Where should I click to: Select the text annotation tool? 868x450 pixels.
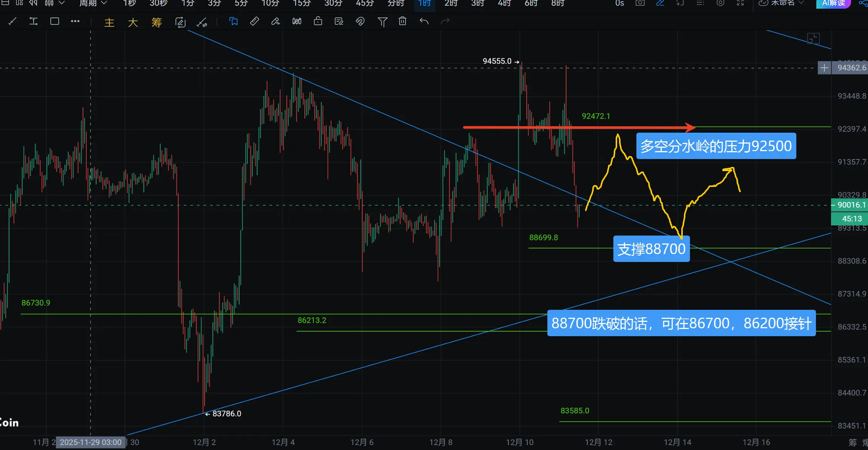34,21
